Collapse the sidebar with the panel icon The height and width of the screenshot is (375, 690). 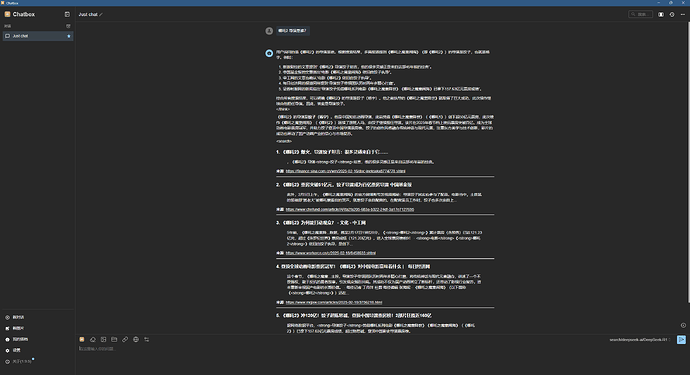67,14
